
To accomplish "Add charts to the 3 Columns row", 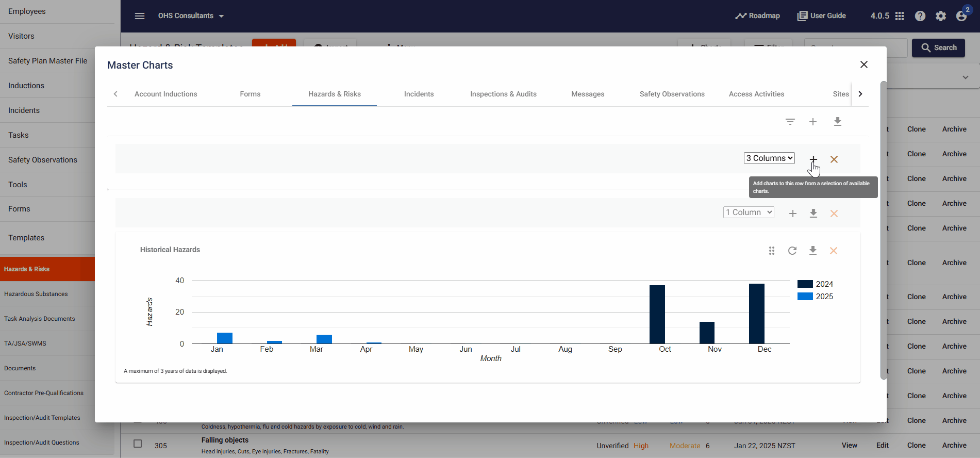I will click(813, 159).
